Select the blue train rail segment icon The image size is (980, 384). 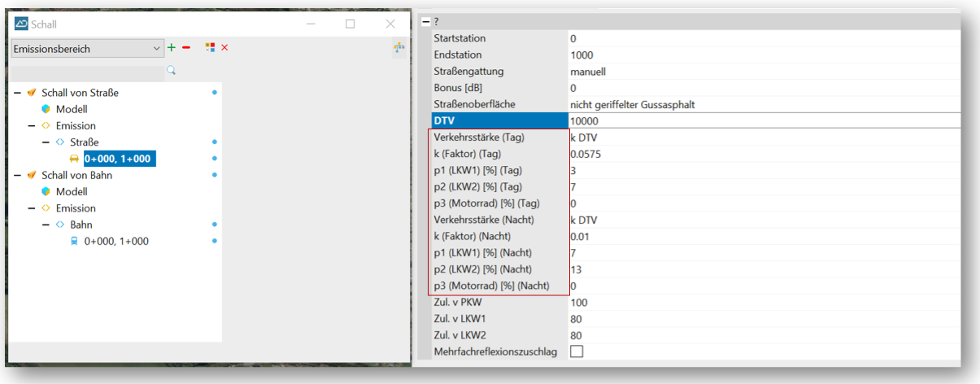(75, 241)
